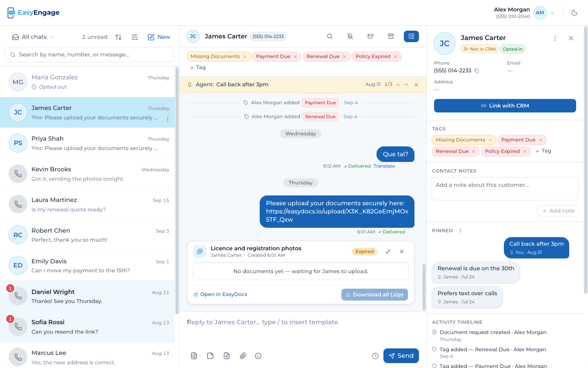The image size is (588, 368).
Task: Archive the James Carter chat
Action: 391,36
